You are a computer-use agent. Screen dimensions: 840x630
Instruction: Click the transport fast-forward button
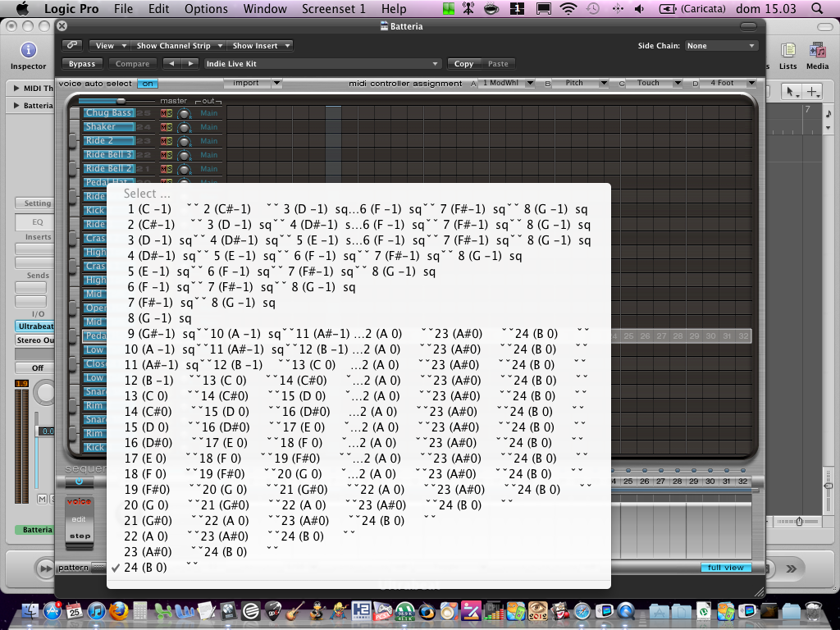click(47, 568)
